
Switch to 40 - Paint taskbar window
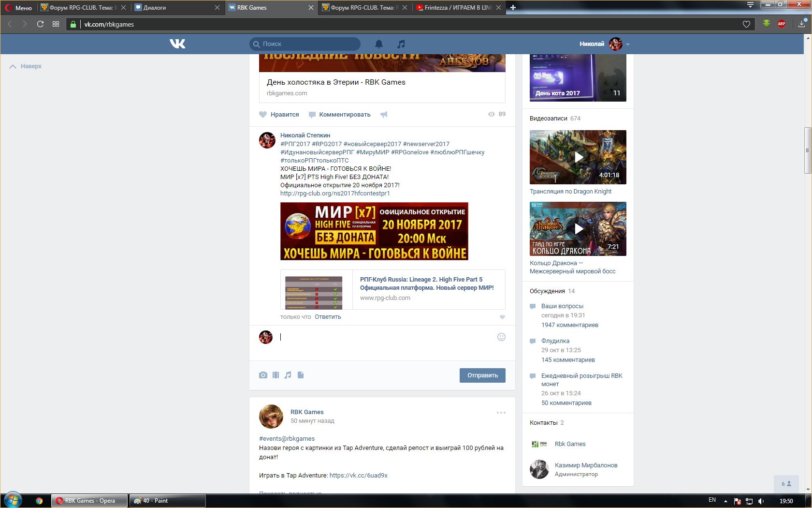pyautogui.click(x=168, y=501)
